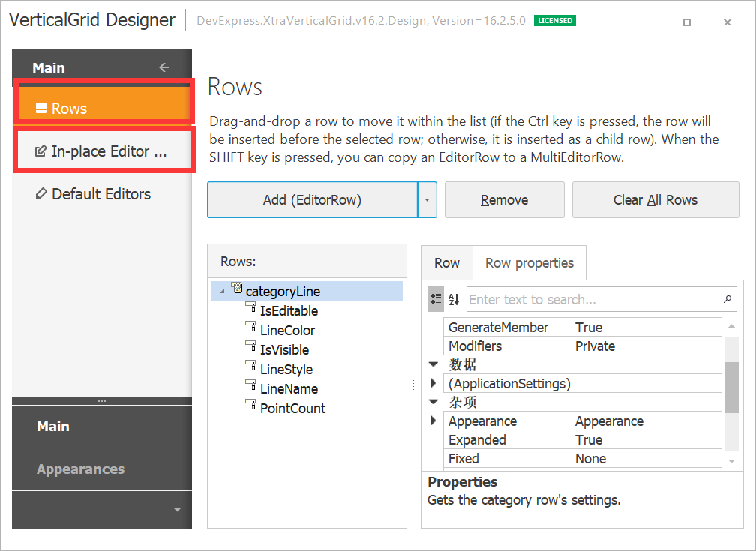Screen dimensions: 756x551
Task: Select the LineName row in the tree
Action: click(x=289, y=388)
